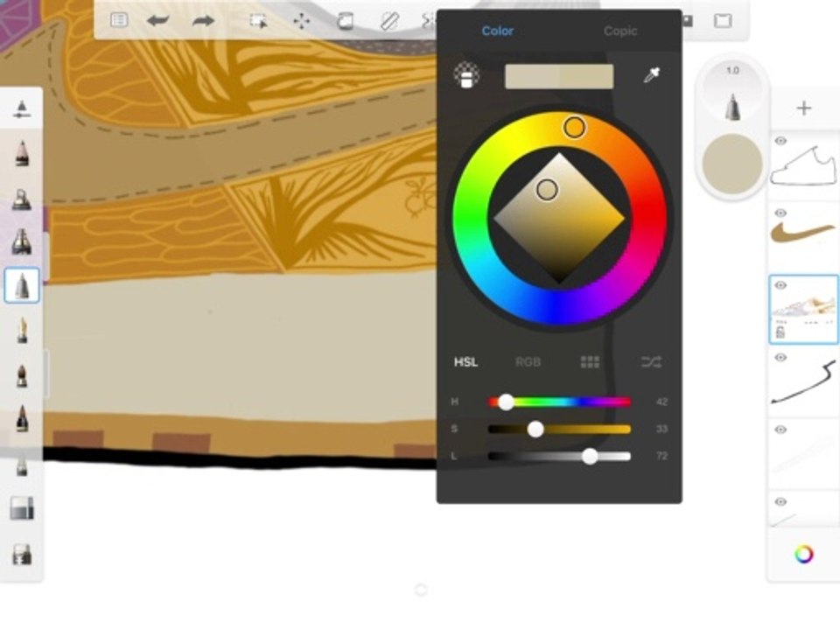Screen dimensions: 840x630
Task: Shuffle with the random color icon
Action: [x=651, y=362]
